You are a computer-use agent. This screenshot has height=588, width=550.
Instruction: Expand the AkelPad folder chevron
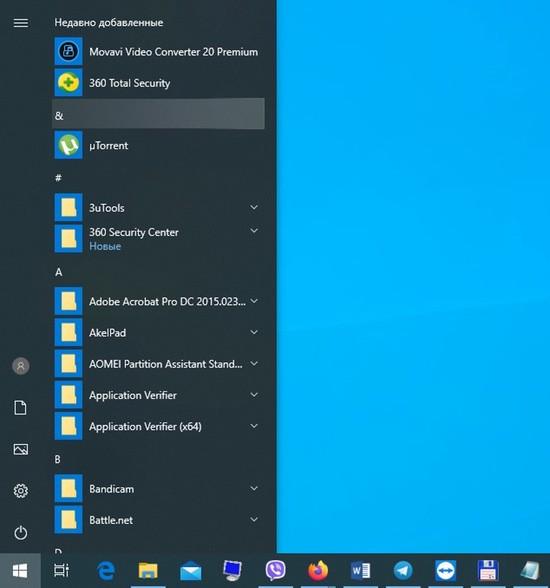254,332
